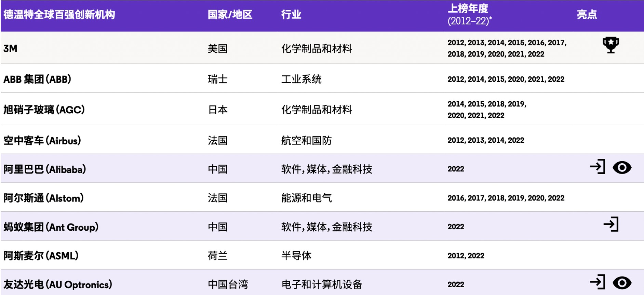Click 荷兰 in the ASML row
The image size is (644, 295).
218,256
